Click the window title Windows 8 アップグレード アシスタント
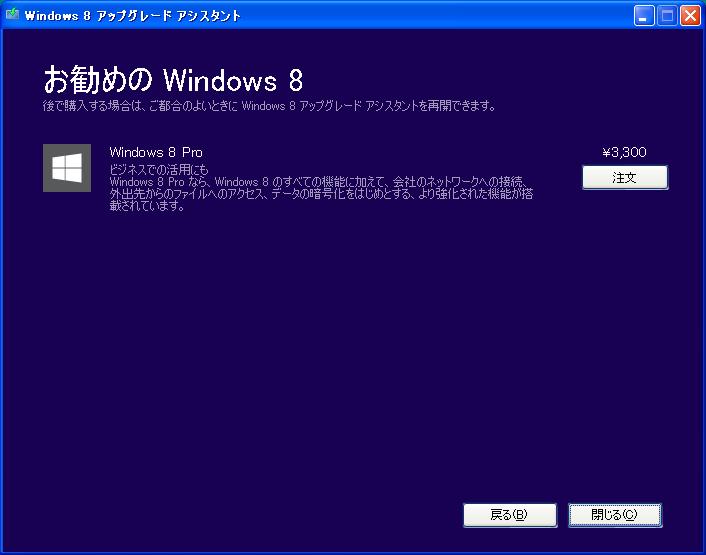The width and height of the screenshot is (706, 555). [x=132, y=16]
